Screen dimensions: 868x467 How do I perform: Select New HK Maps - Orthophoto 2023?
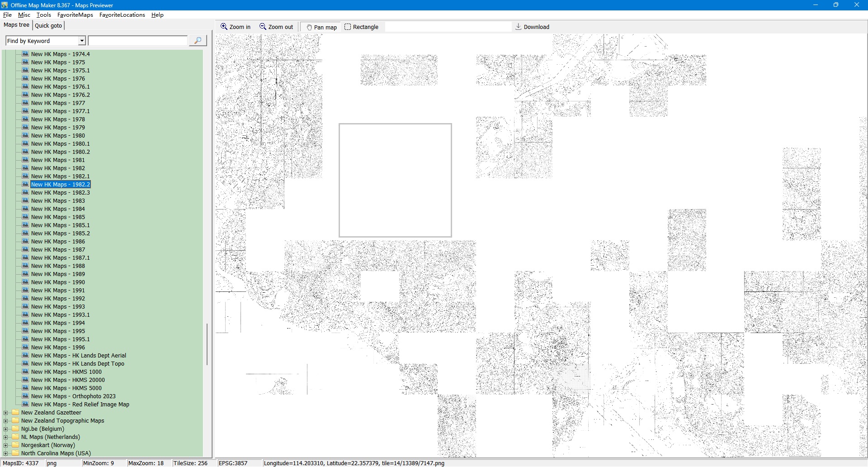73,396
